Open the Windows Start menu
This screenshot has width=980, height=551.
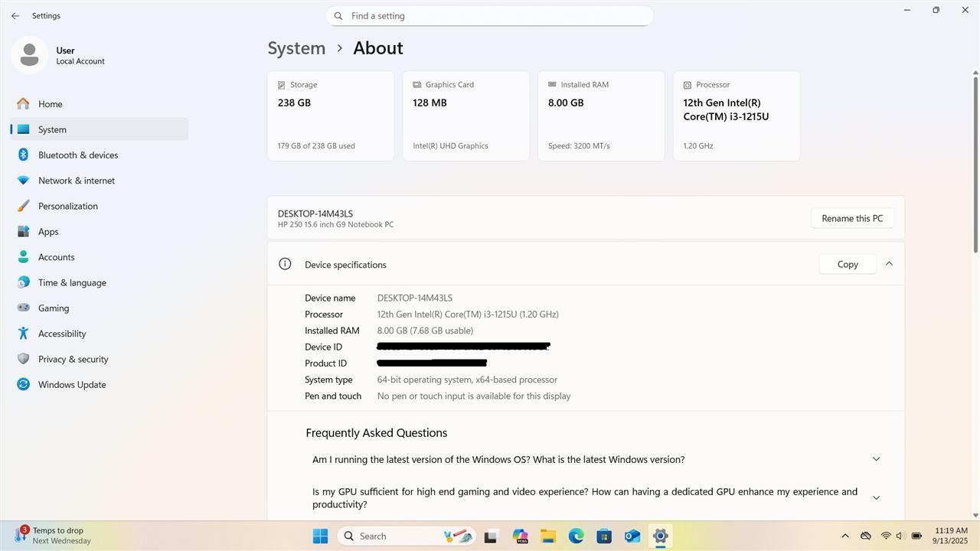[x=320, y=536]
